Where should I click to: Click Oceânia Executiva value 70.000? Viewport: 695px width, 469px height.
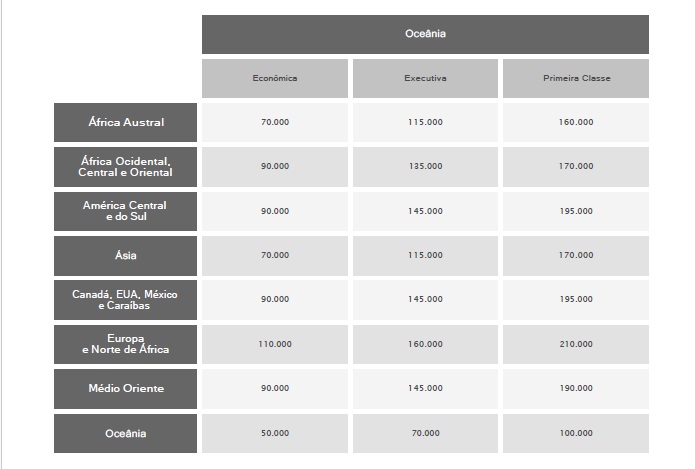click(425, 433)
